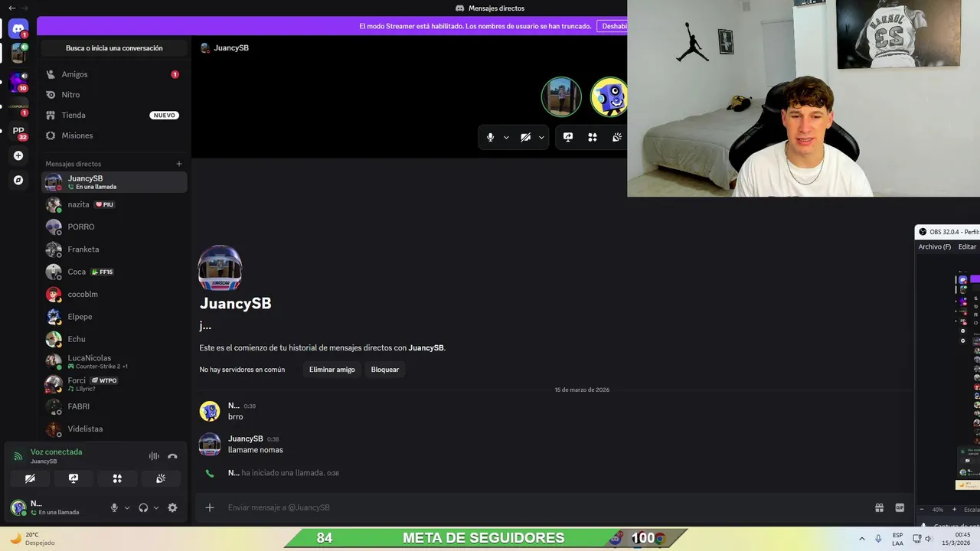Open ESP LAA language indicator
Viewport: 980px width, 551px height.
pos(897,539)
